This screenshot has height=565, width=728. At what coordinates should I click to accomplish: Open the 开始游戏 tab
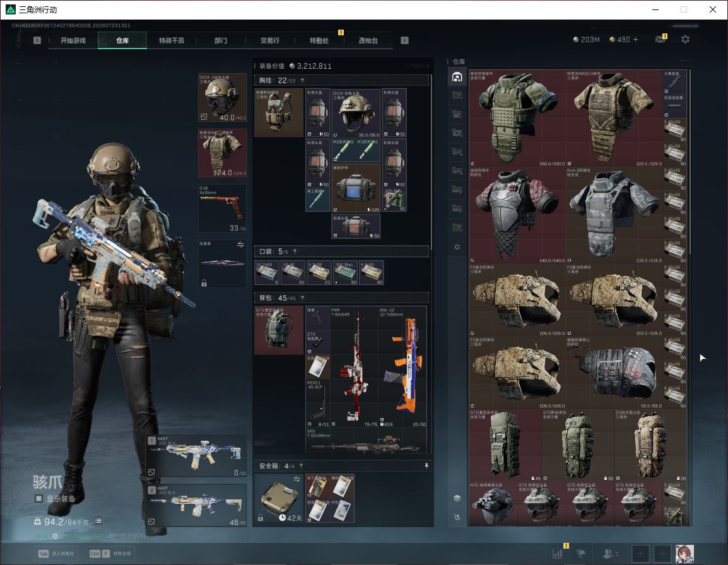point(73,40)
